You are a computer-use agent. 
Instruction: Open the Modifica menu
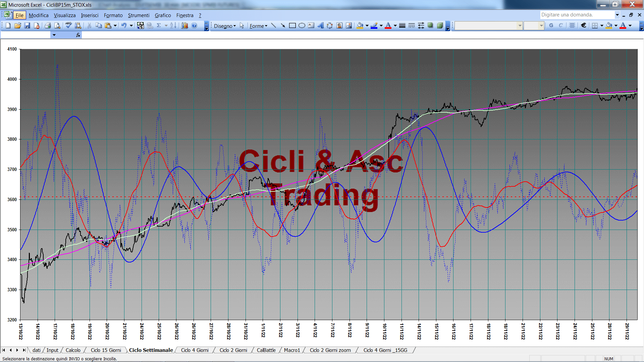point(39,15)
